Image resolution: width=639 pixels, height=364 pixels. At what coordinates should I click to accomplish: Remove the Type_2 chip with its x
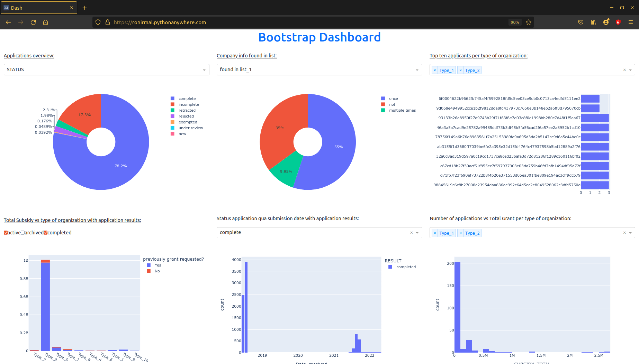460,70
